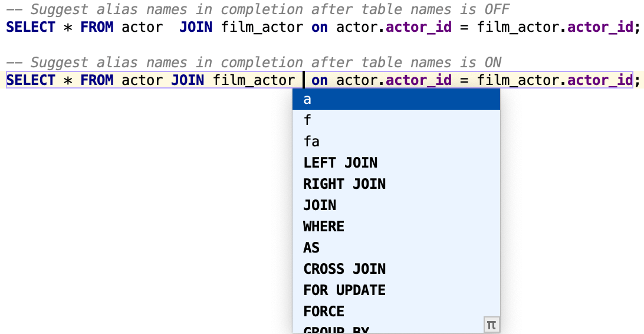Screen dimensions: 644x334
Task: Click the pi icon in completion popup
Action: 491,325
